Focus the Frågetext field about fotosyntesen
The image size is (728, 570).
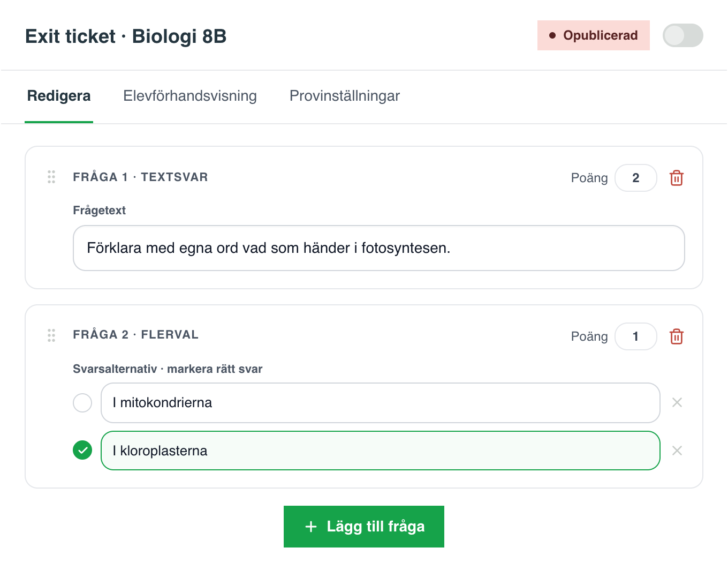coord(379,248)
